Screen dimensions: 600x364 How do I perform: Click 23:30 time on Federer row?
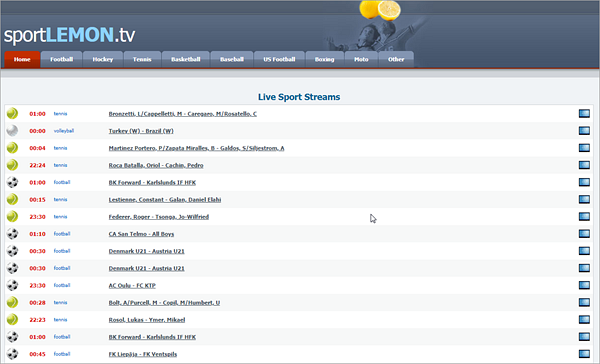pos(38,217)
